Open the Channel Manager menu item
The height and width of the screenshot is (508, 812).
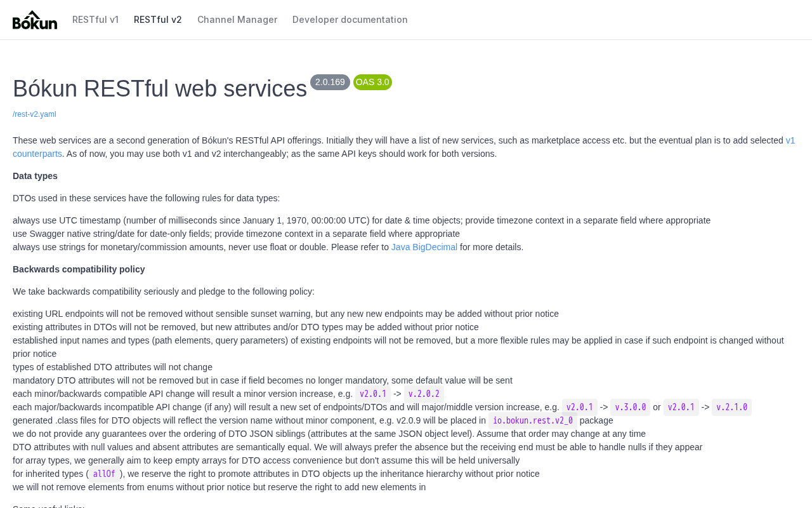[237, 20]
